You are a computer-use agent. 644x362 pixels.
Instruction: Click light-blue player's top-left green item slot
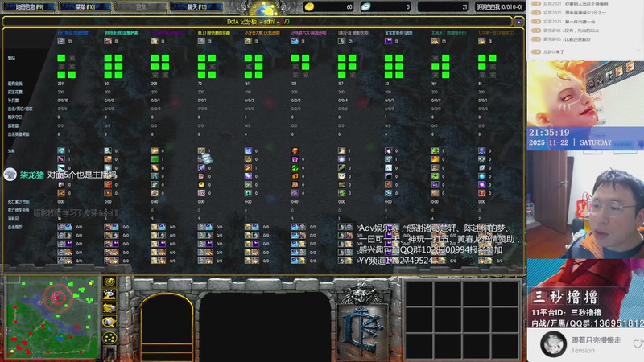(389, 58)
